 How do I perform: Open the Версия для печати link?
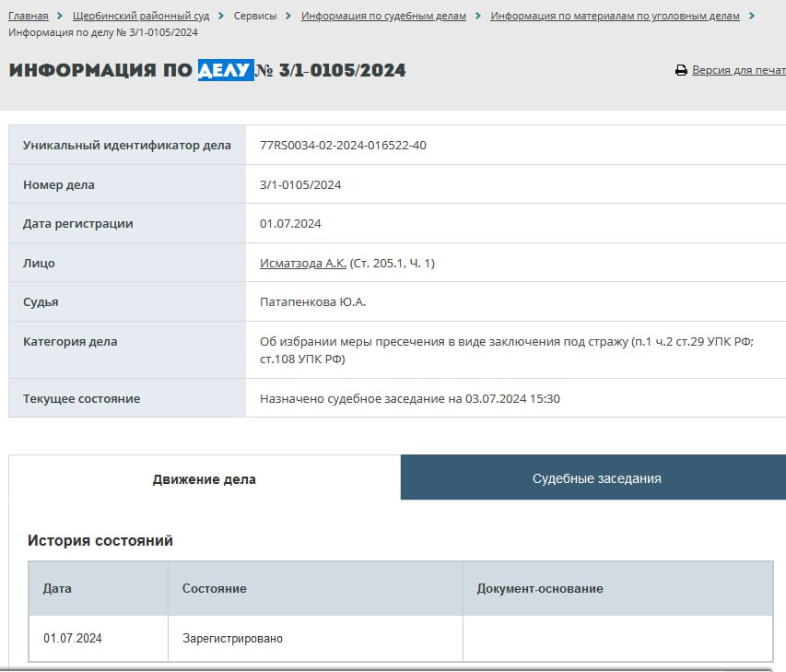[x=738, y=70]
